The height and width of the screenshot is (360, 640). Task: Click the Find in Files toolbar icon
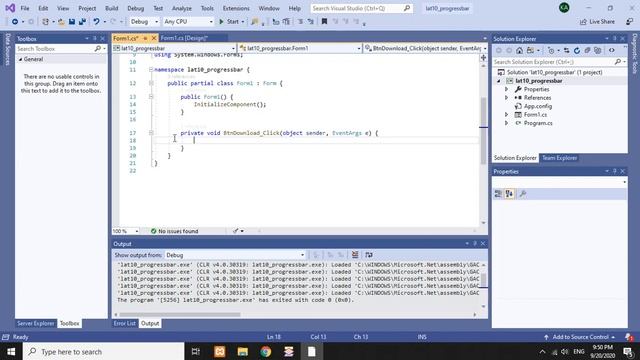(x=255, y=22)
